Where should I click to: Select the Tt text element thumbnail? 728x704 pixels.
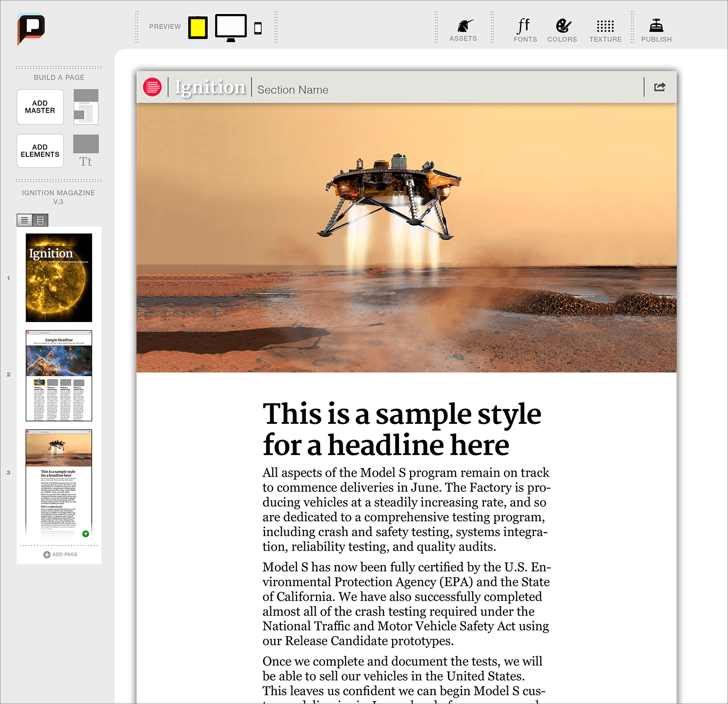[86, 151]
